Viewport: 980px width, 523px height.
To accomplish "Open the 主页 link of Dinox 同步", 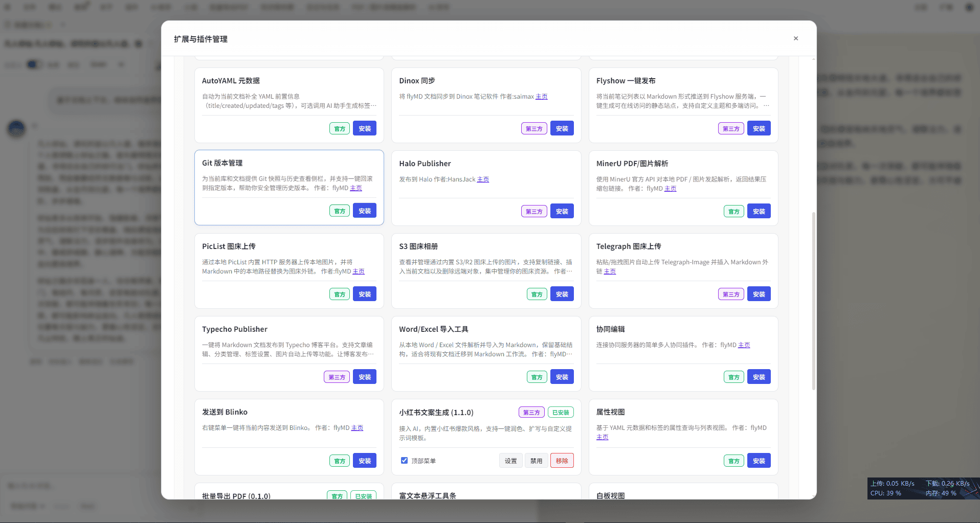I will pyautogui.click(x=541, y=97).
